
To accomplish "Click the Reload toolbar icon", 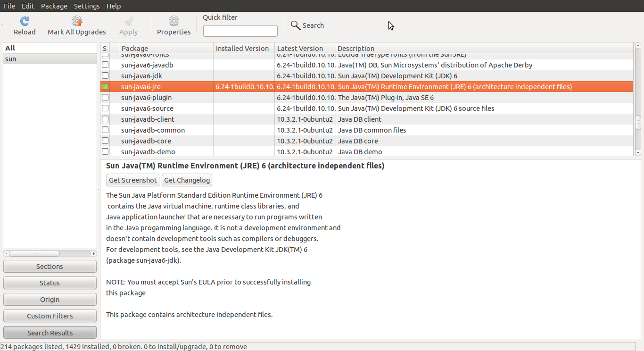I will [x=25, y=21].
